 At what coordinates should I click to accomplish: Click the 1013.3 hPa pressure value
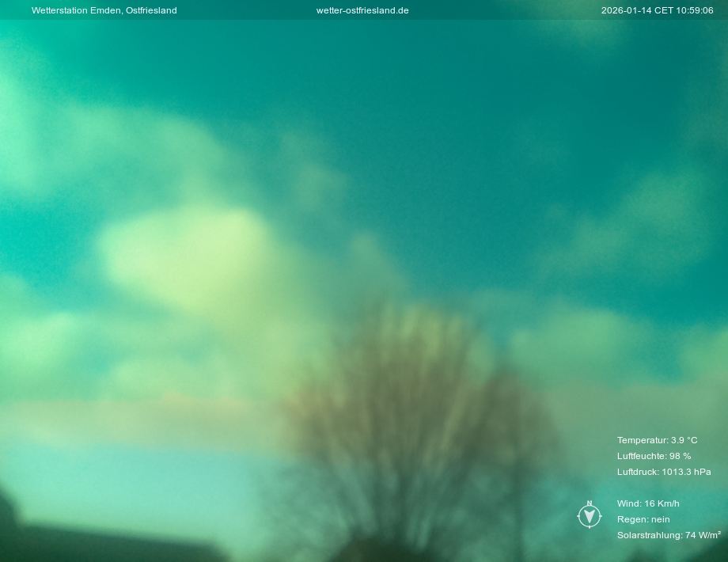pos(686,472)
